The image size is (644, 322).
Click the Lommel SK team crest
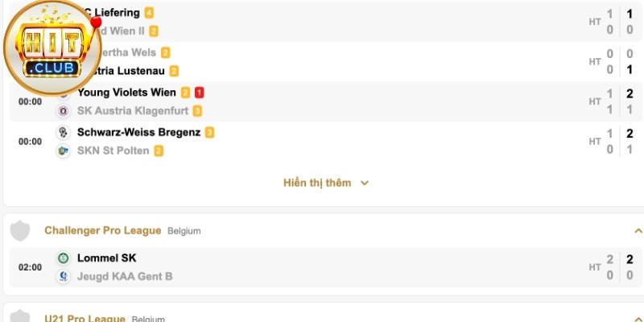pyautogui.click(x=63, y=258)
